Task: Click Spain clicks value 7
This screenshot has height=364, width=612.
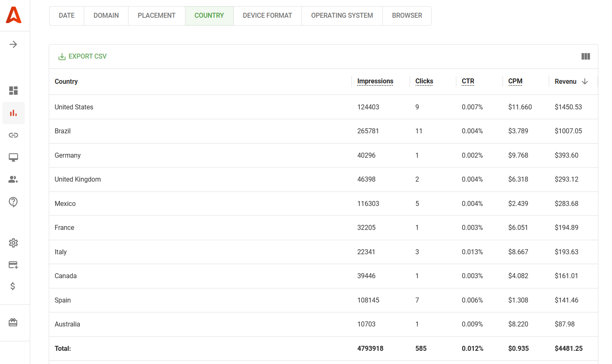Action: tap(417, 300)
